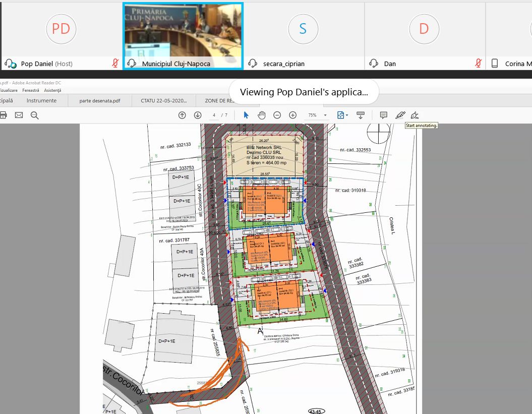Go to next page with down arrow
The image size is (532, 414).
click(x=198, y=115)
